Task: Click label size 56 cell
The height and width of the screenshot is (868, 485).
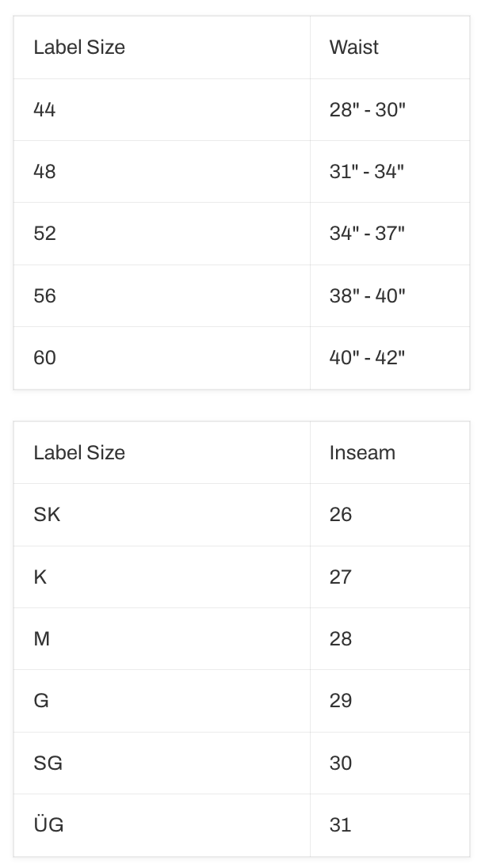Action: tap(44, 295)
